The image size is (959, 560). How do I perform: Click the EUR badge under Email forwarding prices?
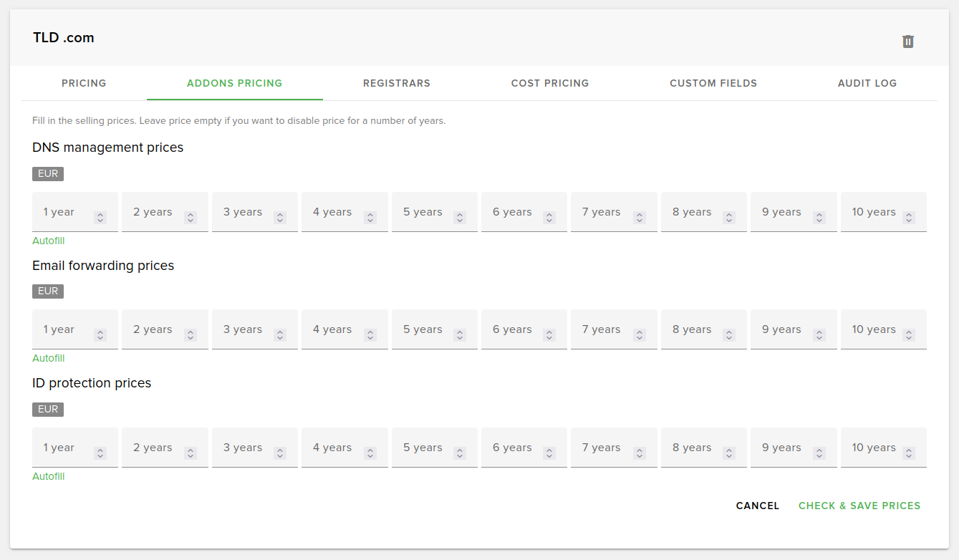pyautogui.click(x=47, y=291)
